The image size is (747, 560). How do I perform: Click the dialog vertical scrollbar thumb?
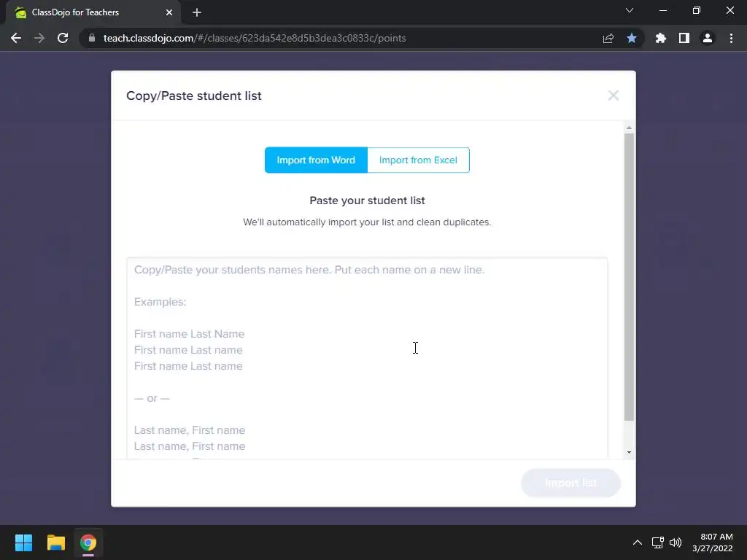(x=629, y=277)
